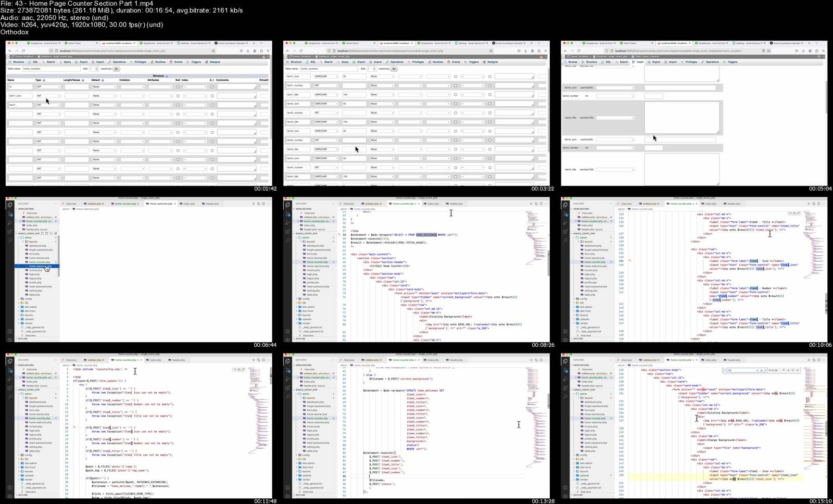This screenshot has height=504, width=833.
Task: Click Go button in 00:01:42 frame
Action: (x=116, y=69)
